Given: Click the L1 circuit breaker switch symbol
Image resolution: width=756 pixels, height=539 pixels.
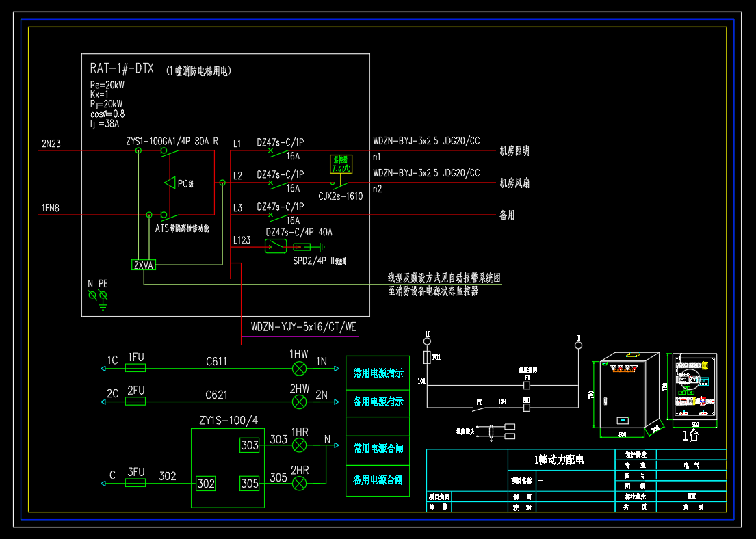Looking at the screenshot, I should coord(278,151).
